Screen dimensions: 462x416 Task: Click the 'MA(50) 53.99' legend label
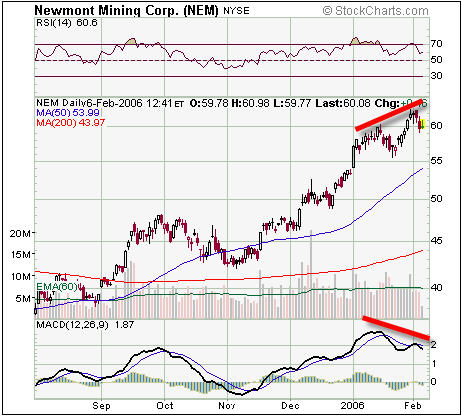pyautogui.click(x=68, y=113)
